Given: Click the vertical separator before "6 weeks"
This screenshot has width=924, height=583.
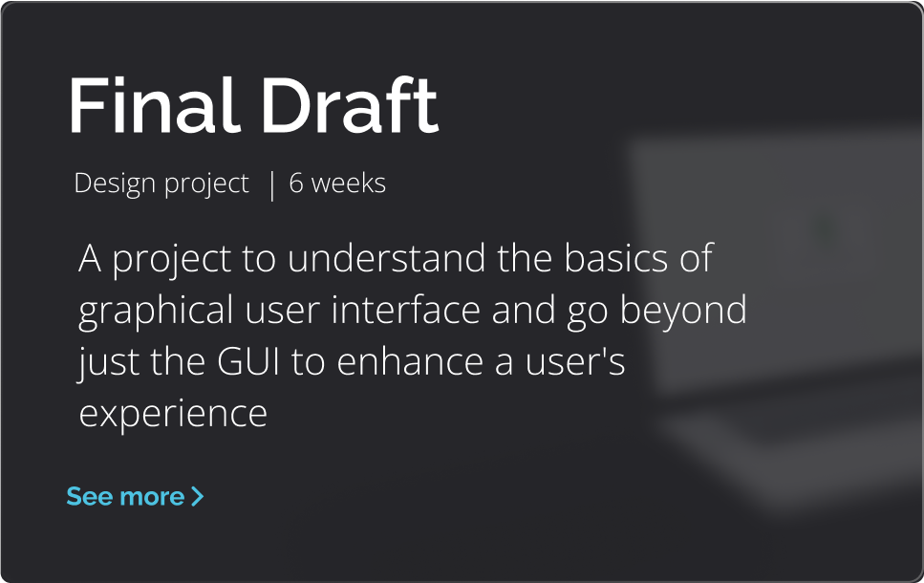Looking at the screenshot, I should (x=271, y=184).
